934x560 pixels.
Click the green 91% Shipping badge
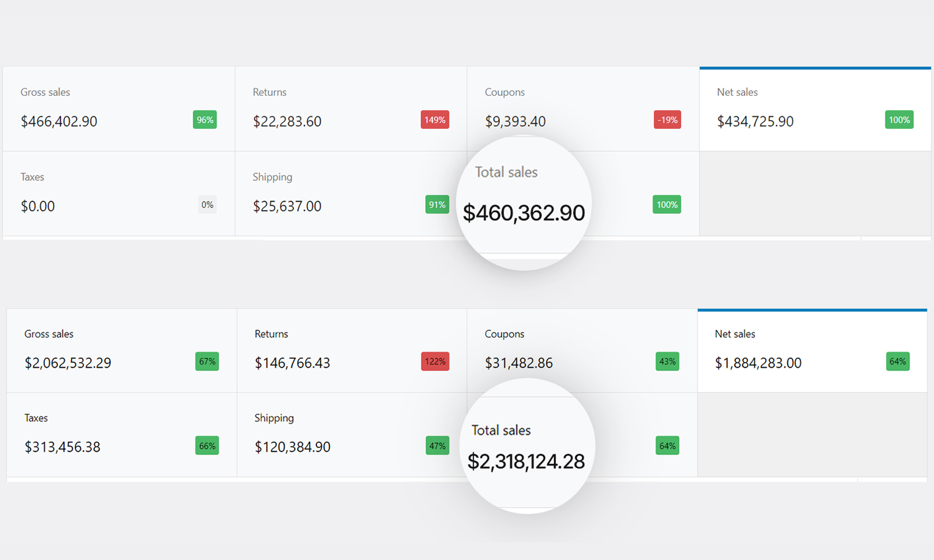(x=437, y=205)
